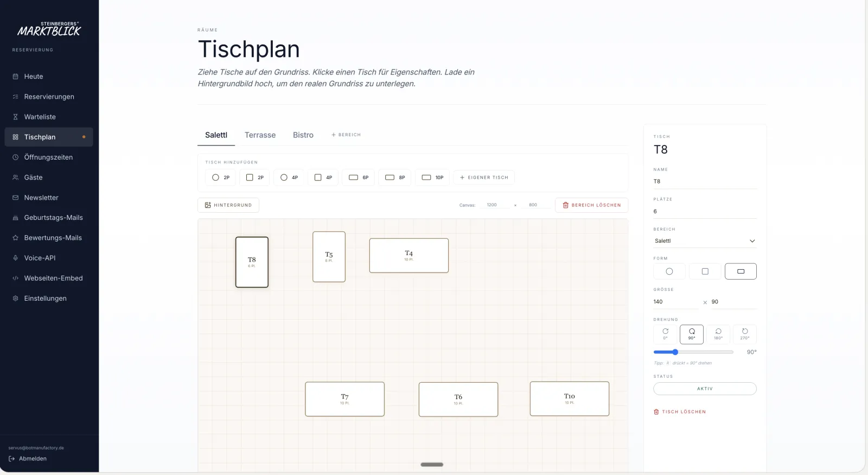Open Webseiten-Embed page
The image size is (868, 475).
[x=49, y=278]
